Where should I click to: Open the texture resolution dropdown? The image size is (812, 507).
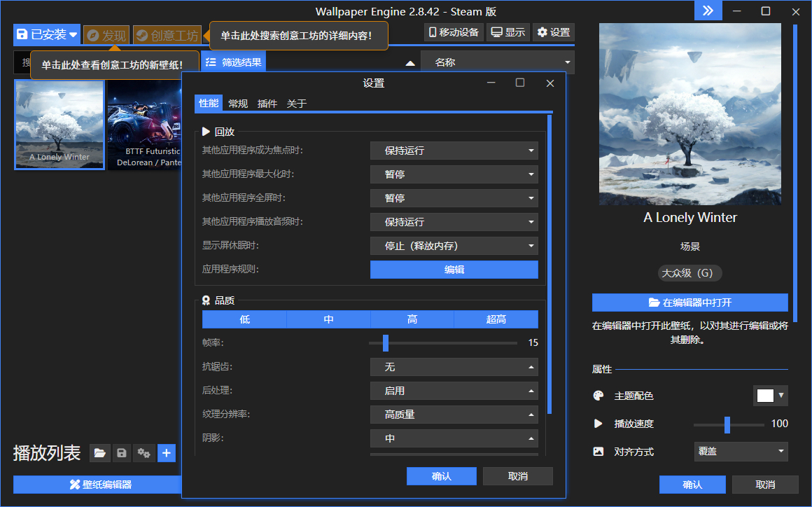pyautogui.click(x=454, y=415)
